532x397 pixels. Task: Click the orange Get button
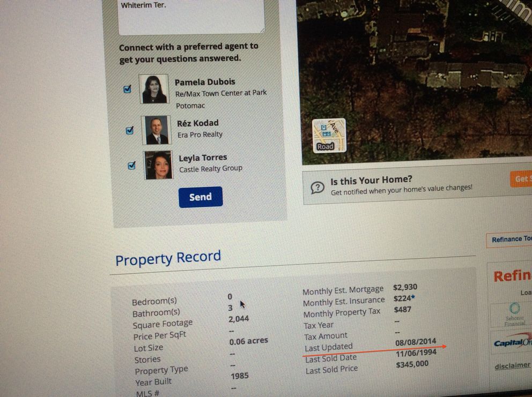coord(521,179)
